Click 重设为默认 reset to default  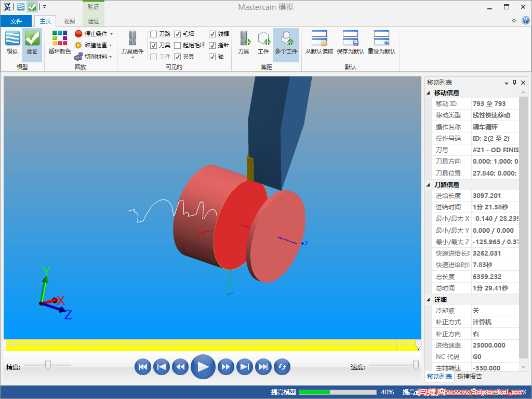(x=381, y=43)
